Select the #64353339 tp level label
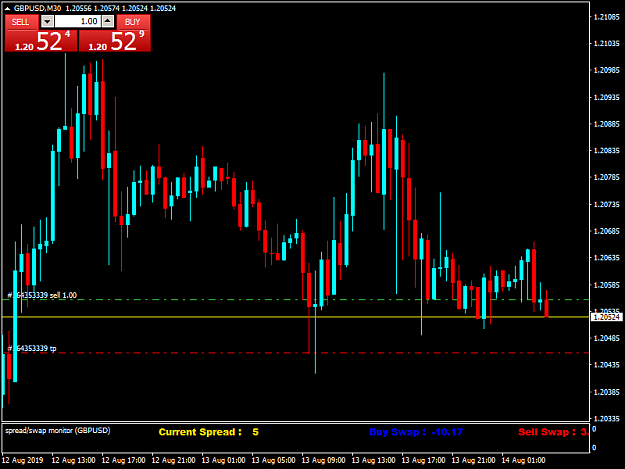625x469 pixels. (x=32, y=349)
